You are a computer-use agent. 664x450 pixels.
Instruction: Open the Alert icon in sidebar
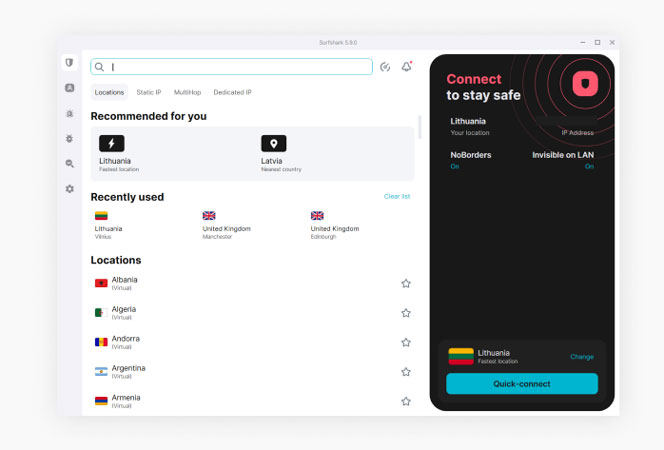click(69, 88)
